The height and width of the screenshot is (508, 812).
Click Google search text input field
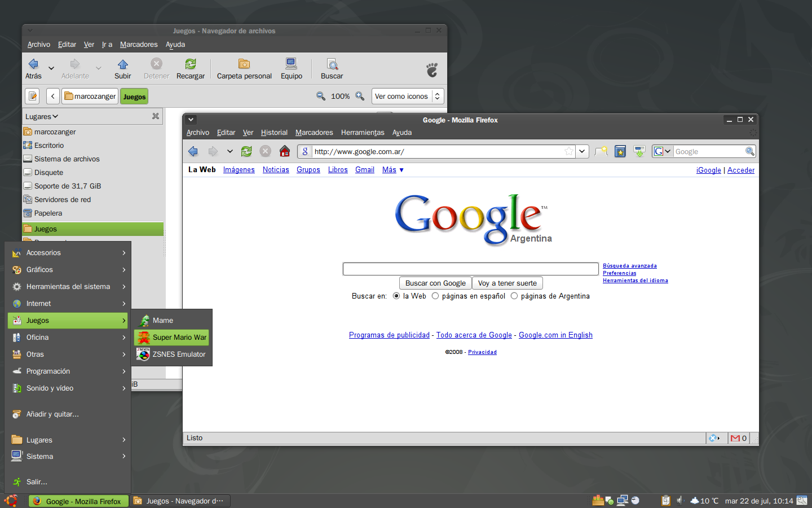point(470,269)
